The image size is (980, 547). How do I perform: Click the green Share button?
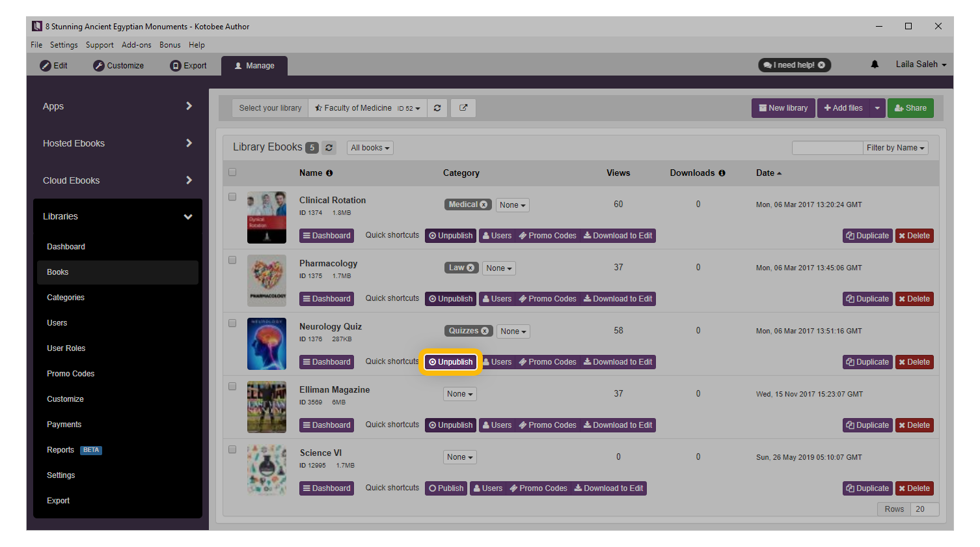click(910, 108)
